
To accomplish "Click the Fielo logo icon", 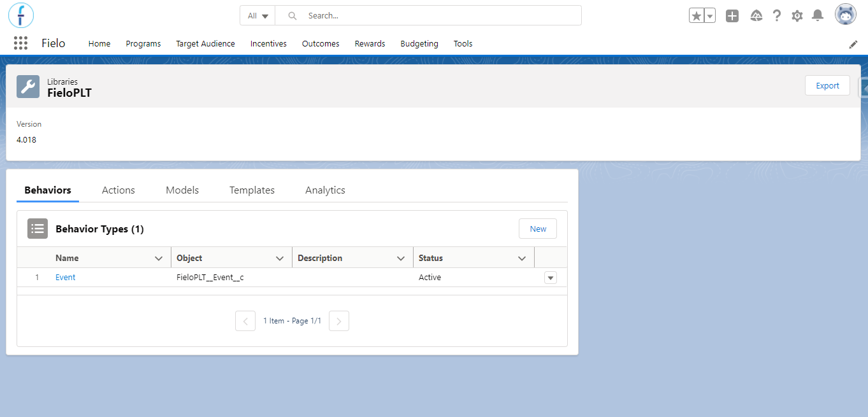I will pos(21,15).
